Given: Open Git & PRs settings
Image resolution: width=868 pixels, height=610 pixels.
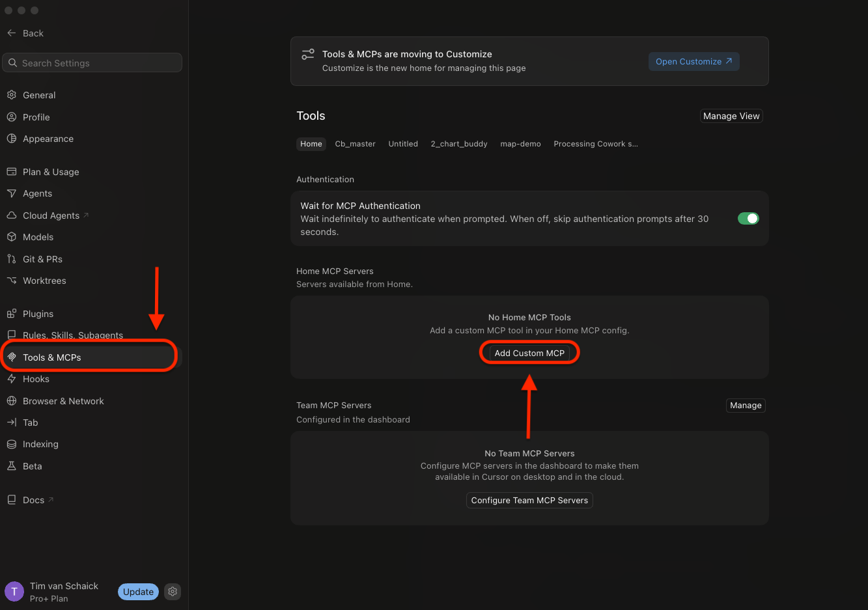Looking at the screenshot, I should [x=42, y=259].
